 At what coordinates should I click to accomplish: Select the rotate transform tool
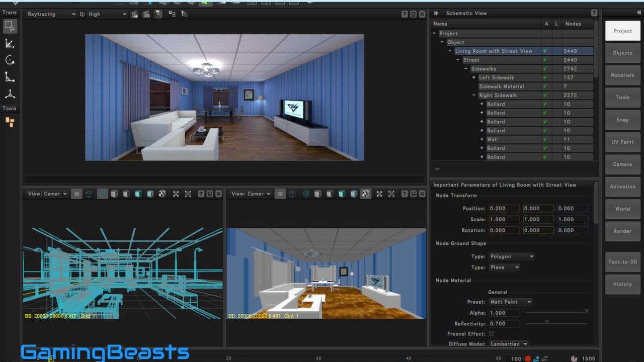click(x=10, y=60)
